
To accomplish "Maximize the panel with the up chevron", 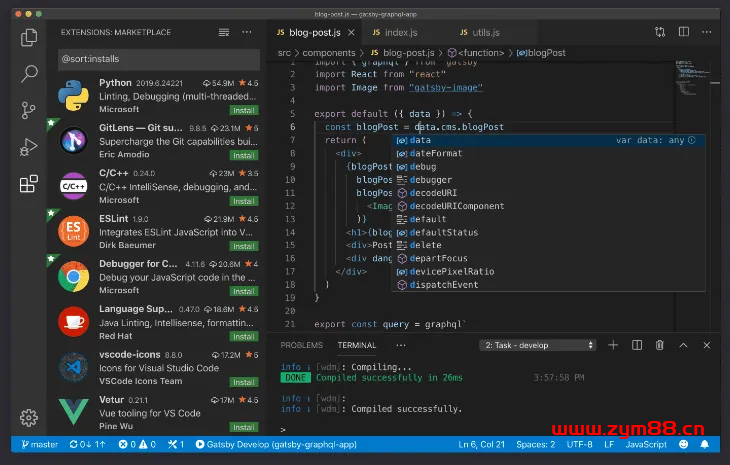I will (x=684, y=345).
